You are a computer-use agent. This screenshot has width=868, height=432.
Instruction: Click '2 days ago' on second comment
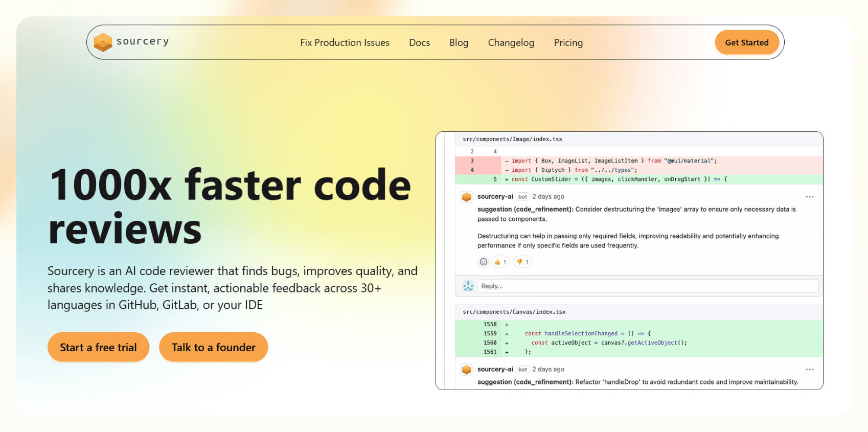click(x=548, y=369)
